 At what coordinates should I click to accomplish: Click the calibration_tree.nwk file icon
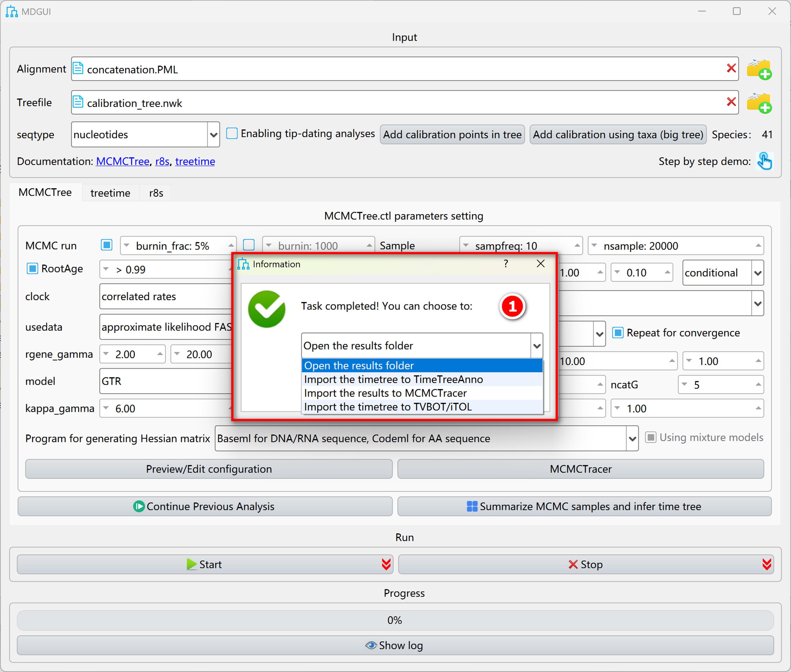(x=78, y=102)
